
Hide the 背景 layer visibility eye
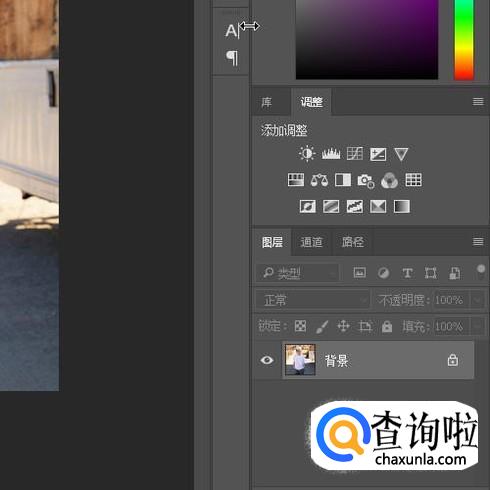click(x=267, y=360)
